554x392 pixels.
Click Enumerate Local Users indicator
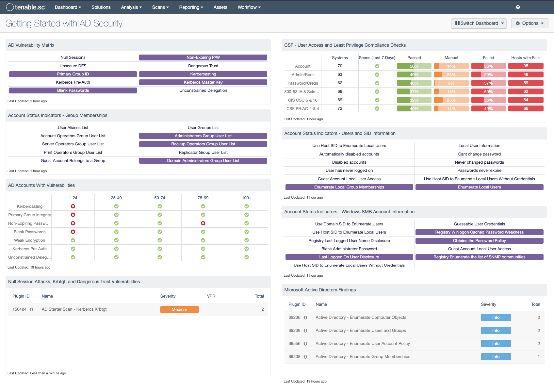point(479,187)
